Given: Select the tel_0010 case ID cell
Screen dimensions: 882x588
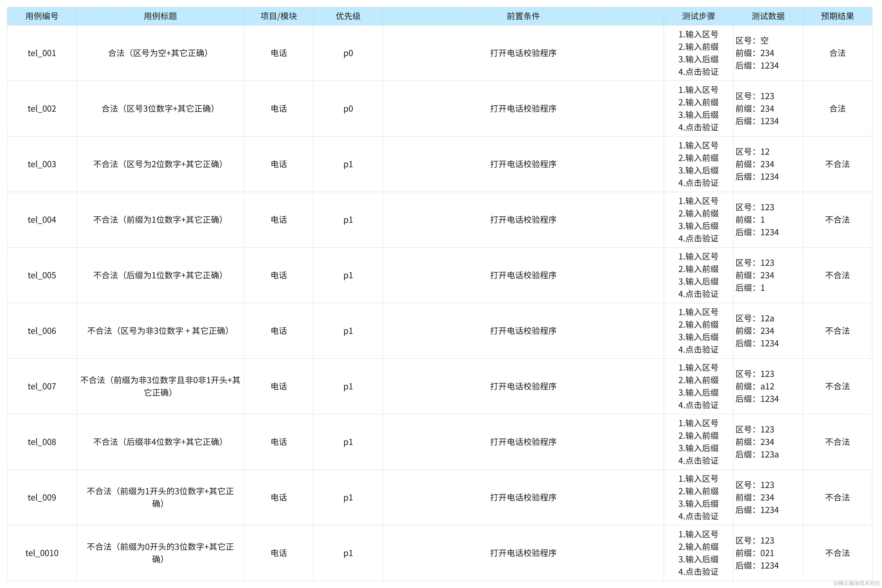Looking at the screenshot, I should (x=42, y=553).
